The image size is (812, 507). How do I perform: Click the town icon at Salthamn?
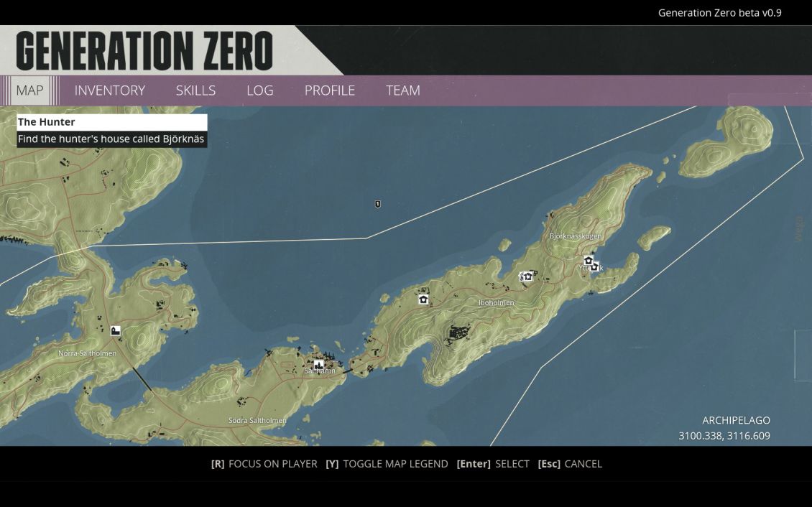click(x=318, y=364)
